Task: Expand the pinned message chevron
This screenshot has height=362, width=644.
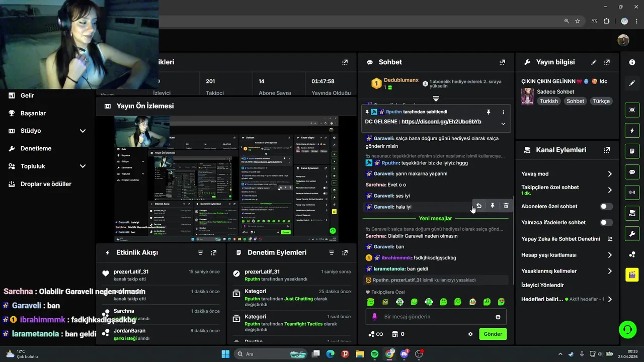Action: (x=503, y=124)
